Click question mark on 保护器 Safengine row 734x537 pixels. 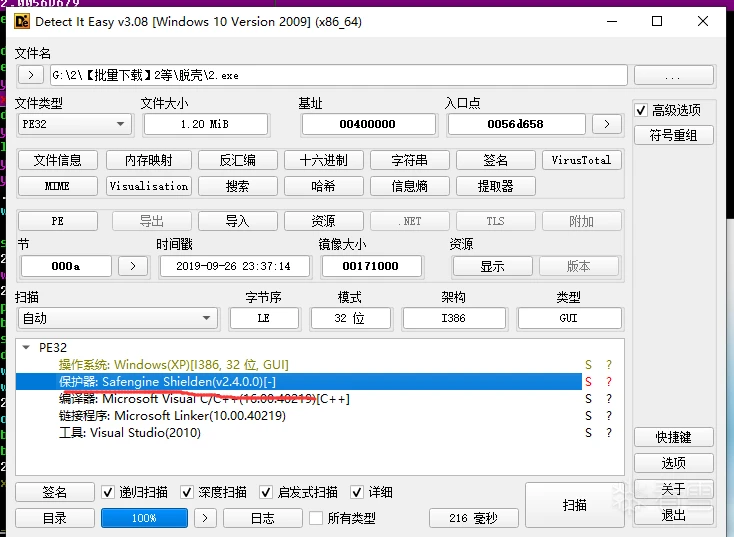point(609,382)
